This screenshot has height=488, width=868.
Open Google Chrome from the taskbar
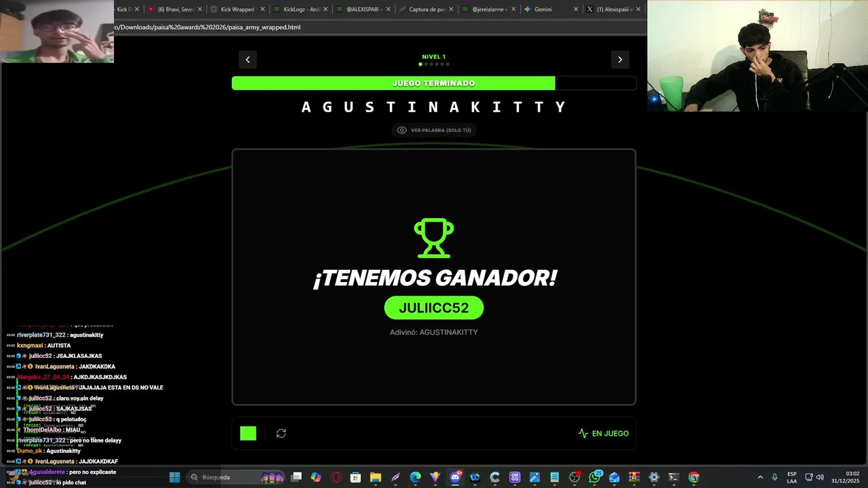[x=694, y=477]
